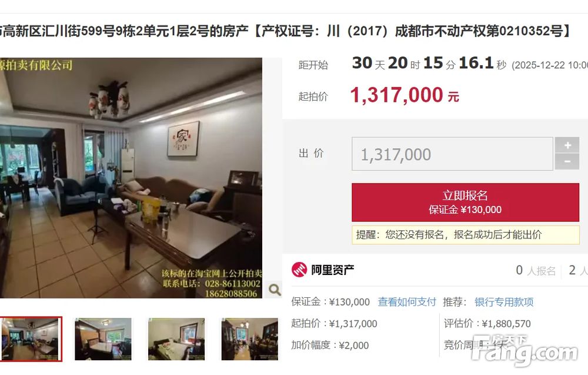The height and width of the screenshot is (375, 588).
Task: Click the property listing title
Action: (x=285, y=31)
